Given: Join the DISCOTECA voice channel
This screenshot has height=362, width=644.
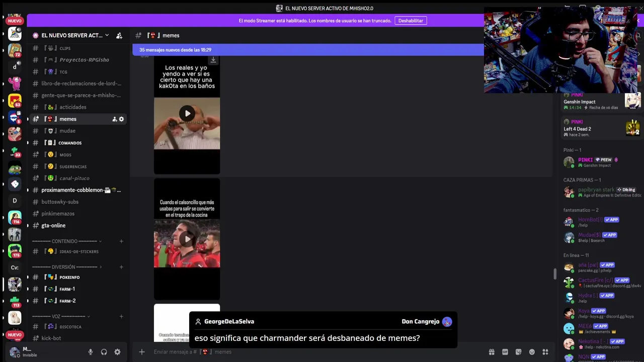Looking at the screenshot, I should click(77, 327).
